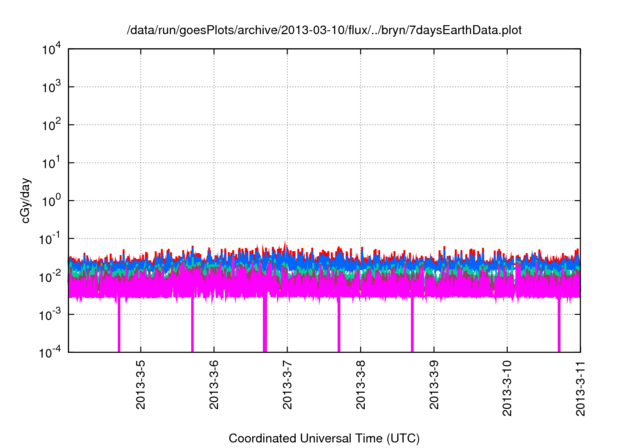Click the 10^1 y-axis tick label
The width and height of the screenshot is (640, 448).
[x=51, y=163]
